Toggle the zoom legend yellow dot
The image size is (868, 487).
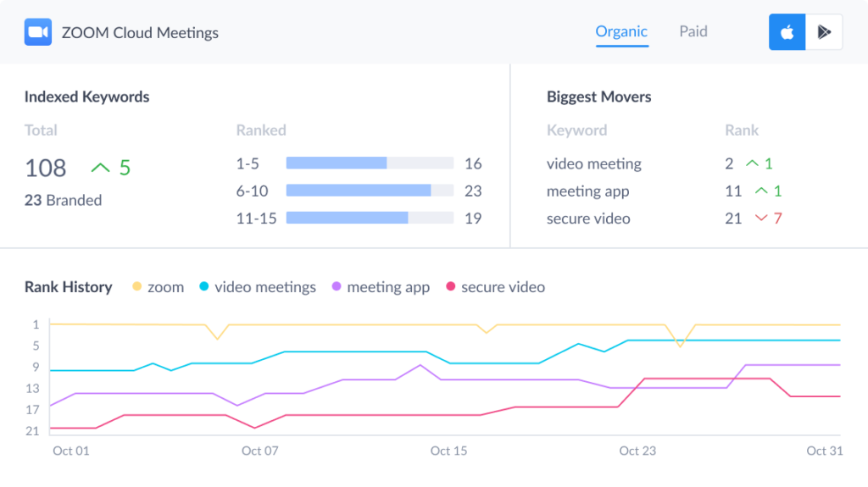136,286
